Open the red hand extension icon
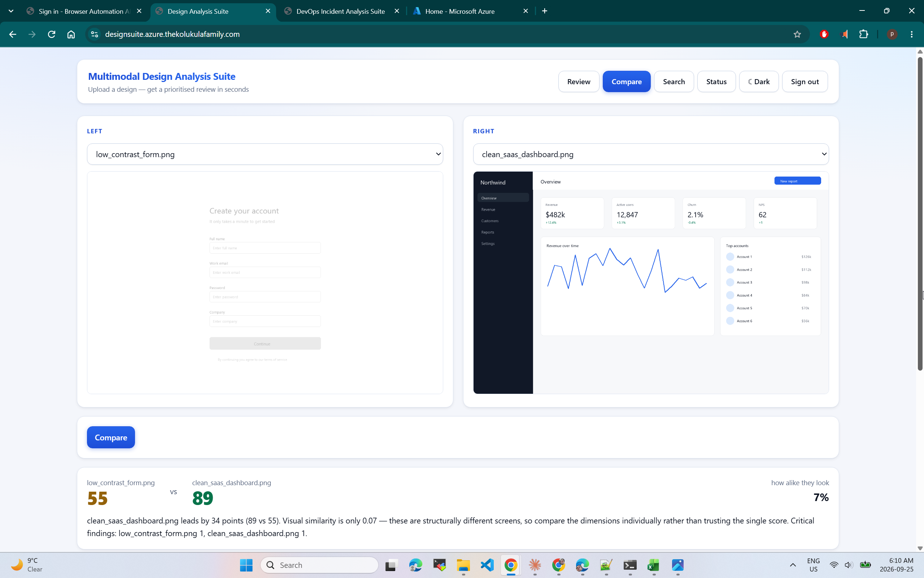924x578 pixels. [x=824, y=34]
